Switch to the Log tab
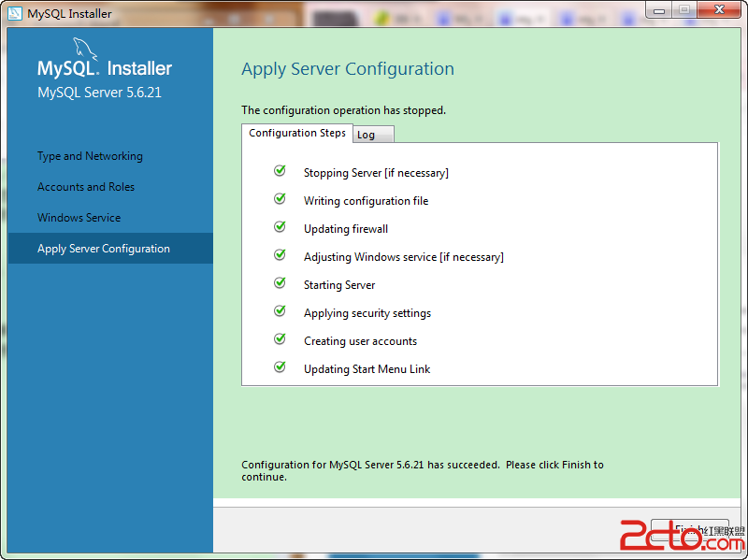This screenshot has height=560, width=748. coord(373,135)
